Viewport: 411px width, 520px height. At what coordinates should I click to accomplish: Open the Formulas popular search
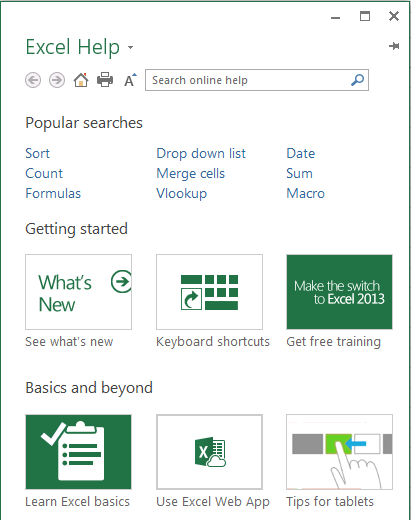tap(53, 193)
